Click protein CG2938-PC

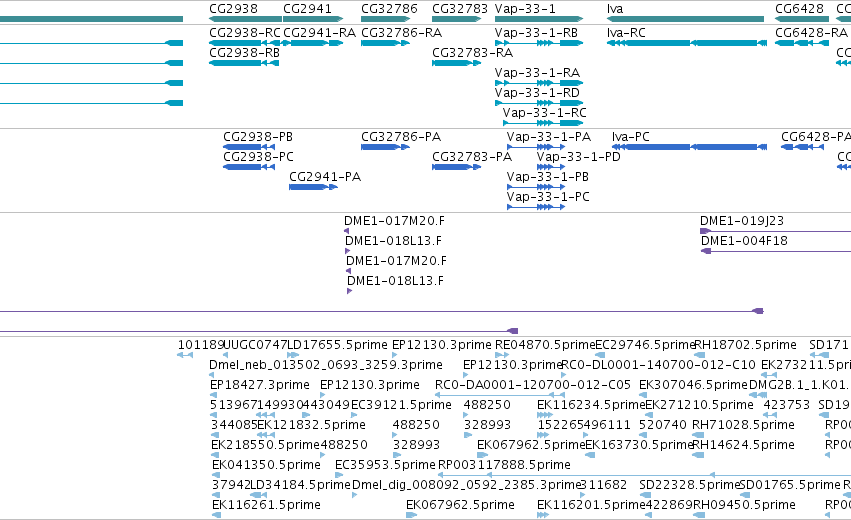(x=258, y=157)
